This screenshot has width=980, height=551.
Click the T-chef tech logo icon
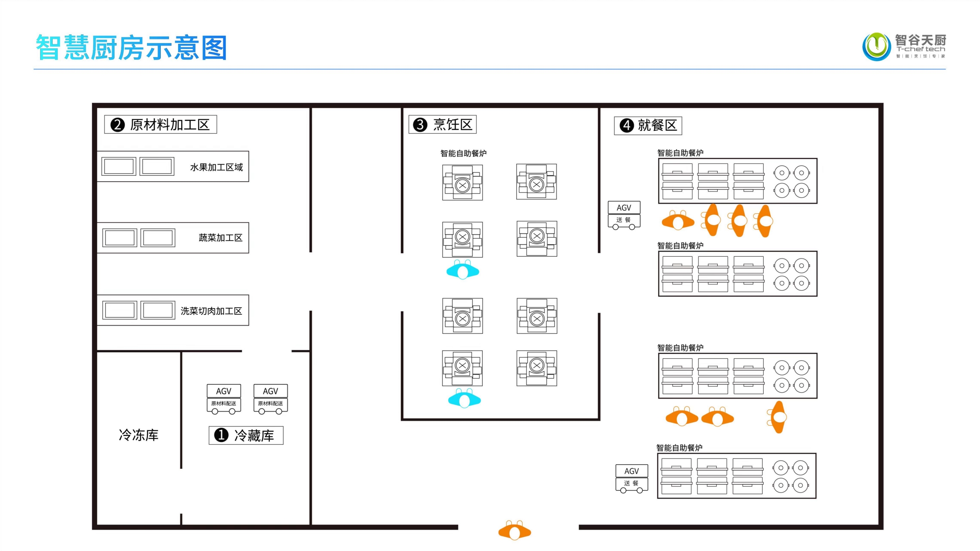tap(876, 47)
